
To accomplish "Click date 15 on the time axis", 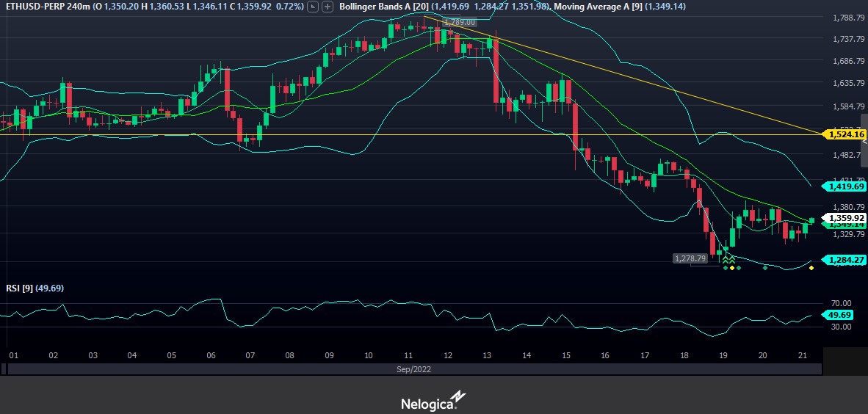I will tap(565, 355).
